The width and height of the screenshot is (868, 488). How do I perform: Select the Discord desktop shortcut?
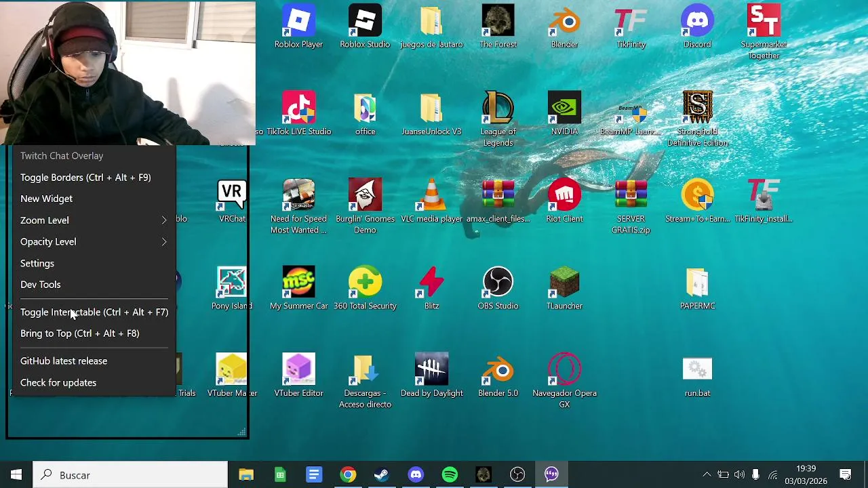(x=697, y=27)
